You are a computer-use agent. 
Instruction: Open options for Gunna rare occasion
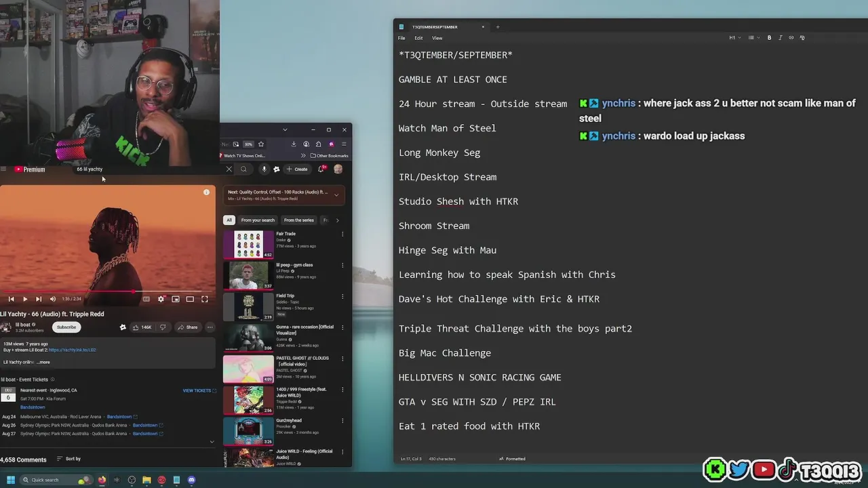(342, 328)
